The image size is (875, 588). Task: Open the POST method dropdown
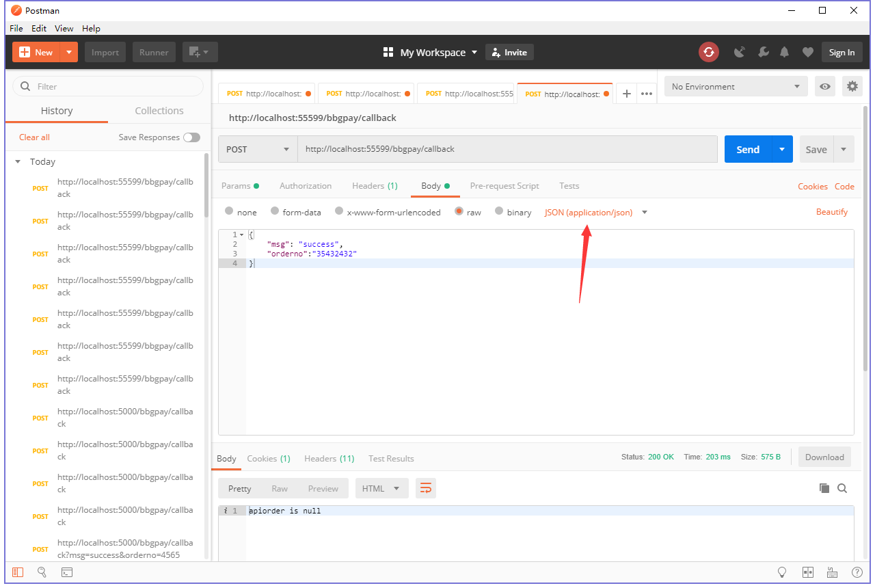(x=258, y=149)
